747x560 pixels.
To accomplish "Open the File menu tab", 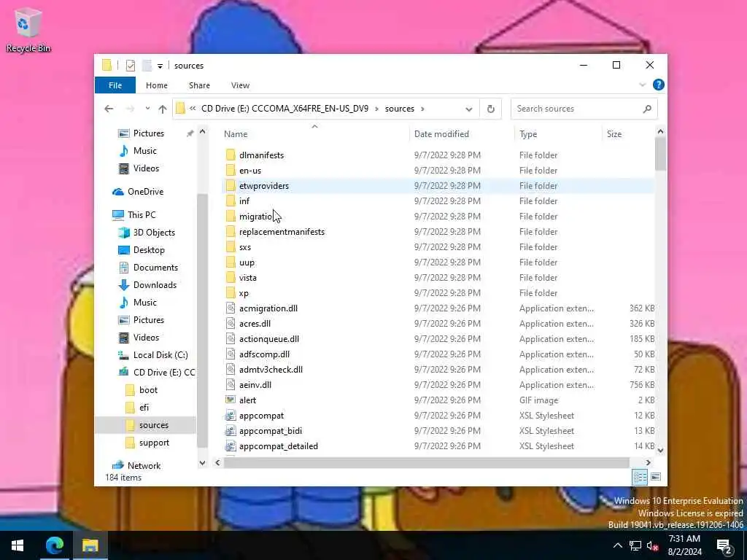I will [115, 85].
